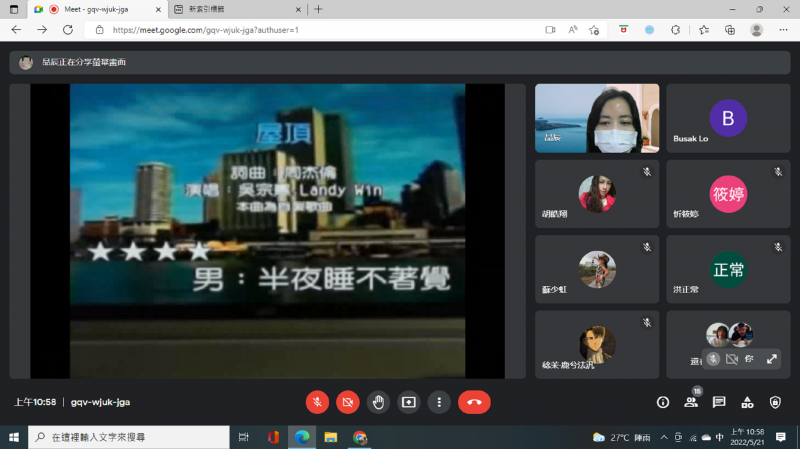Close the Meet browser tab
800x449 pixels.
point(158,9)
